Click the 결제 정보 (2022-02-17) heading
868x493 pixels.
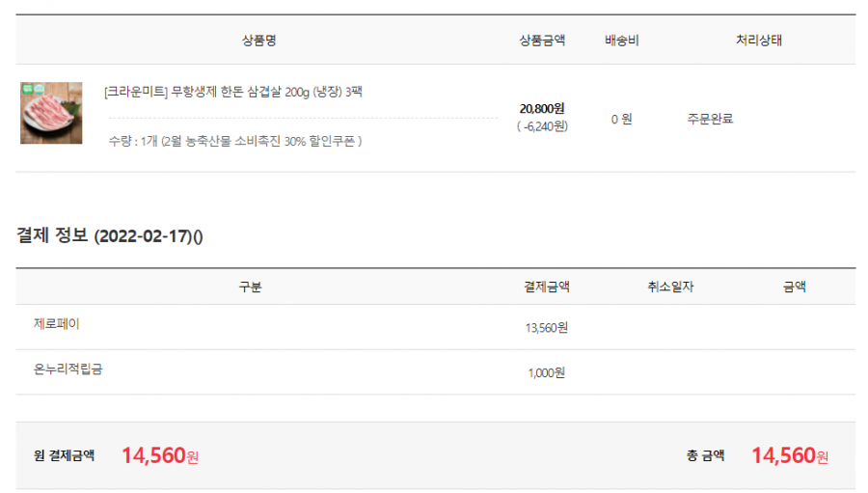pyautogui.click(x=110, y=235)
